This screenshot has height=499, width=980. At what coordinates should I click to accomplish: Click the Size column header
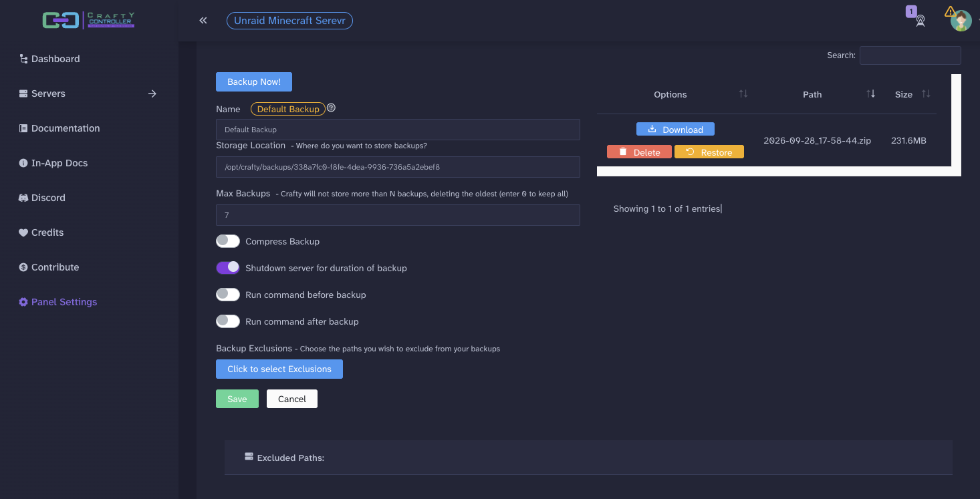click(904, 94)
